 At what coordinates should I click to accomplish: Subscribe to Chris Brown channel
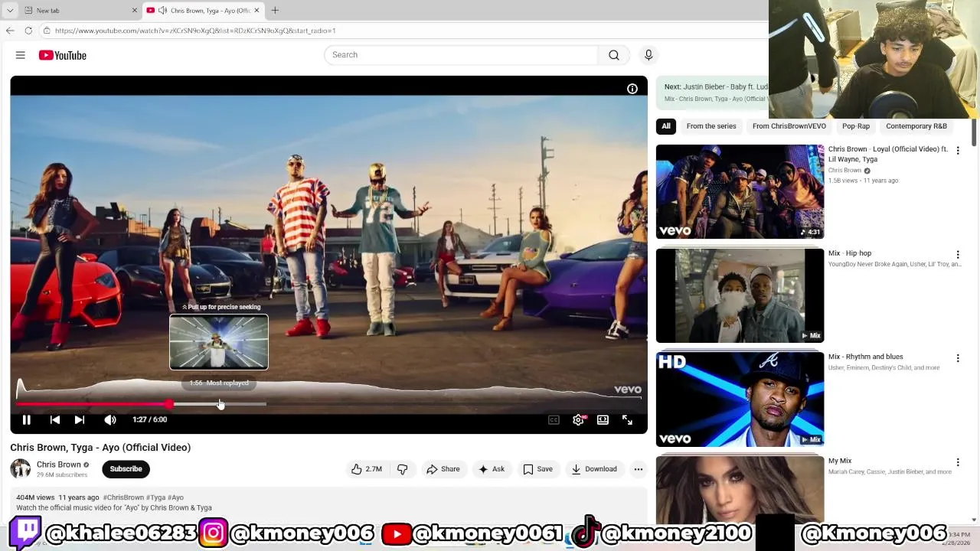(x=126, y=469)
